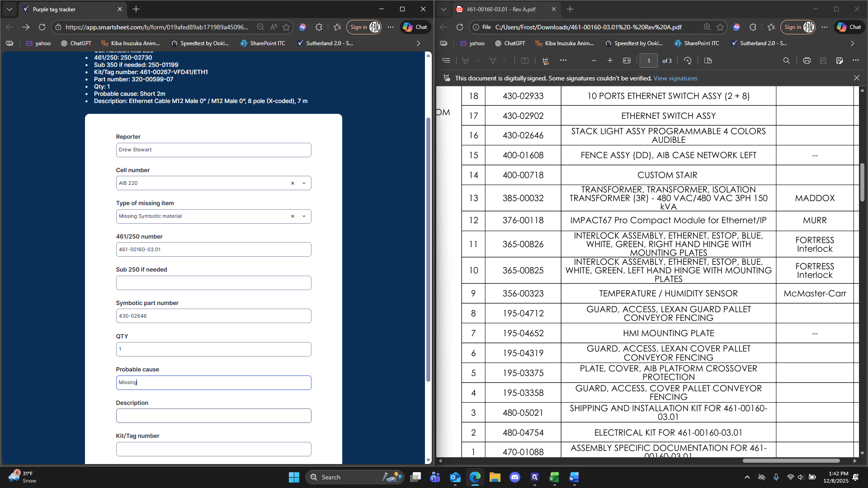Click the Description field
Screen dimensions: 868x488
click(213, 416)
